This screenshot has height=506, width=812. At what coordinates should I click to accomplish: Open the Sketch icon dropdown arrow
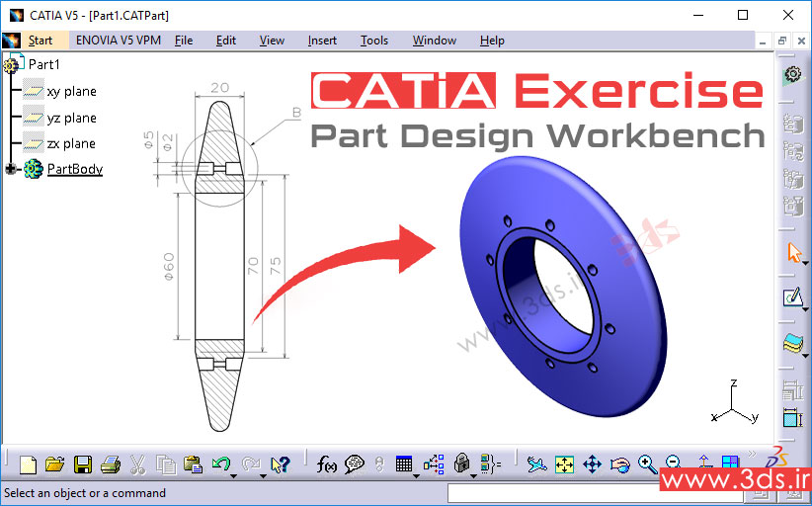[x=805, y=309]
